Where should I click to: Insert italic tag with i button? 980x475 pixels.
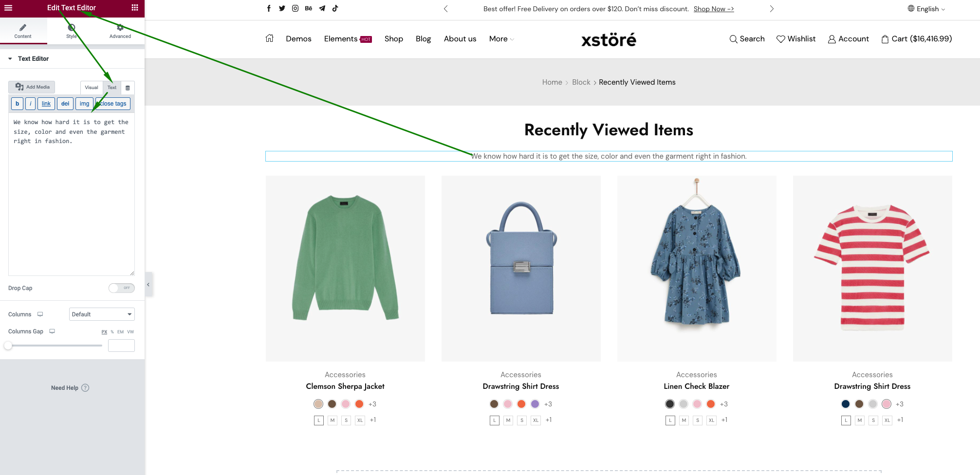pyautogui.click(x=30, y=104)
